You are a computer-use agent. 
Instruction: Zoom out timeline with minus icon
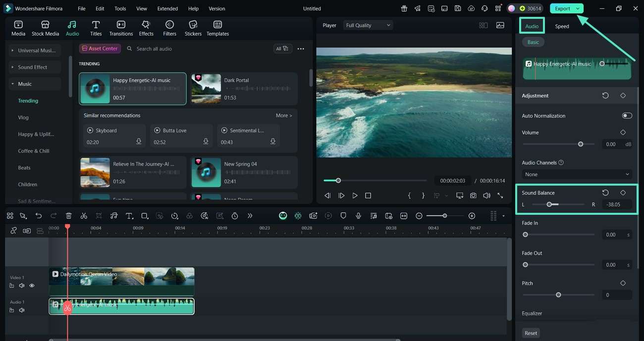419,216
